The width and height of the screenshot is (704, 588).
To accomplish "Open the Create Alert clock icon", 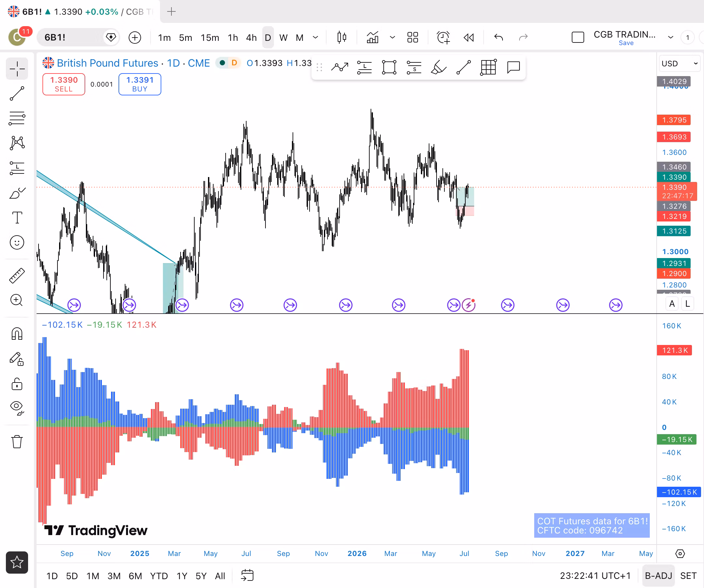I will pos(443,37).
